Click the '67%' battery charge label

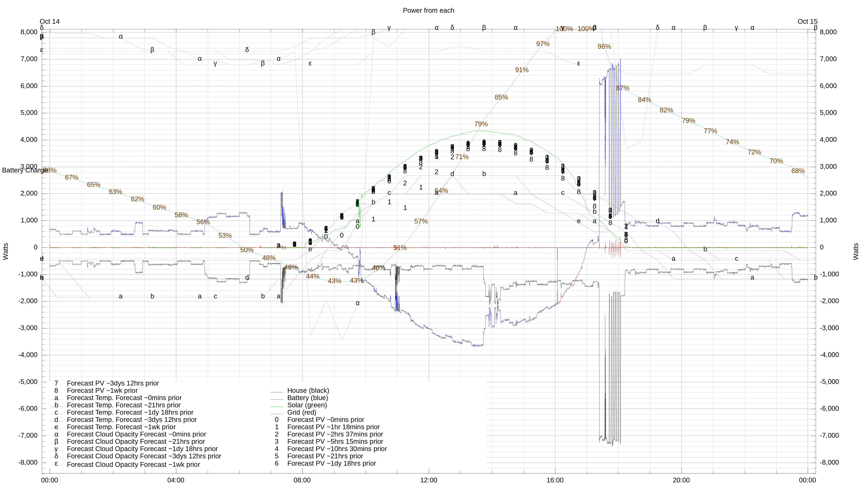71,177
